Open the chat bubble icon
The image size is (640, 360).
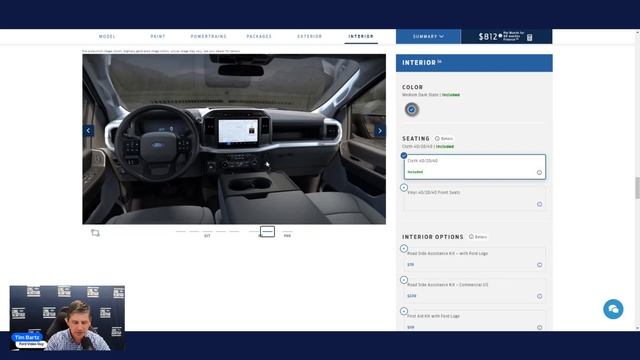pyautogui.click(x=613, y=309)
